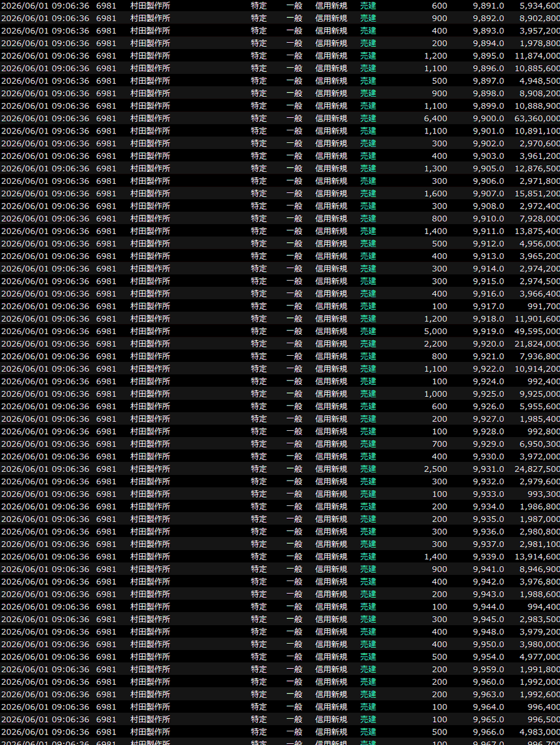This screenshot has width=560, height=745.
Task: Click the quantity 700
Action: pyautogui.click(x=439, y=444)
